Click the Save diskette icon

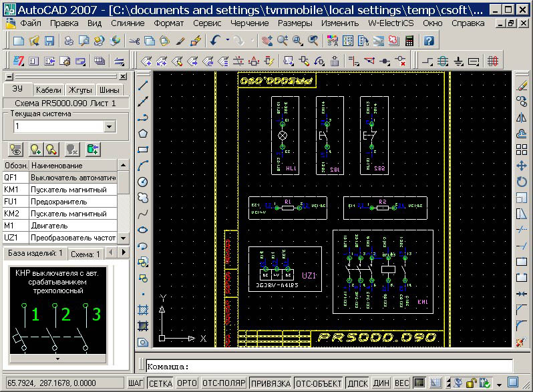pos(49,41)
